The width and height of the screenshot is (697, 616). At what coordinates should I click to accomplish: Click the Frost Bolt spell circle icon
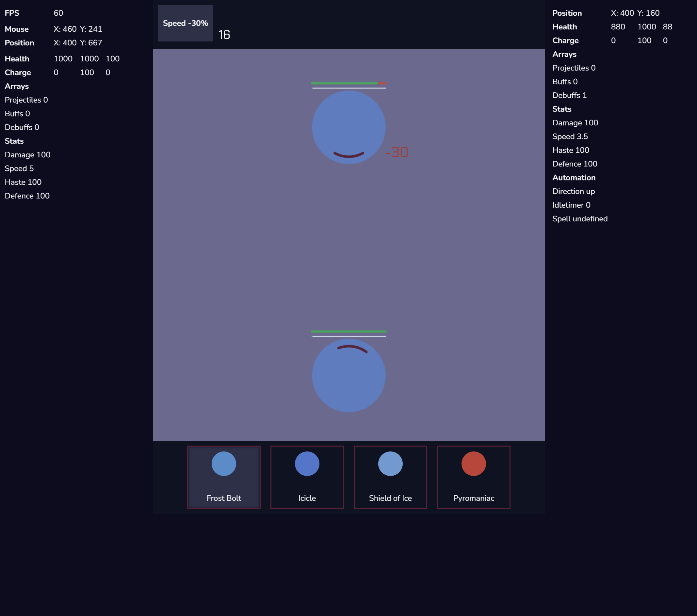pos(224,464)
